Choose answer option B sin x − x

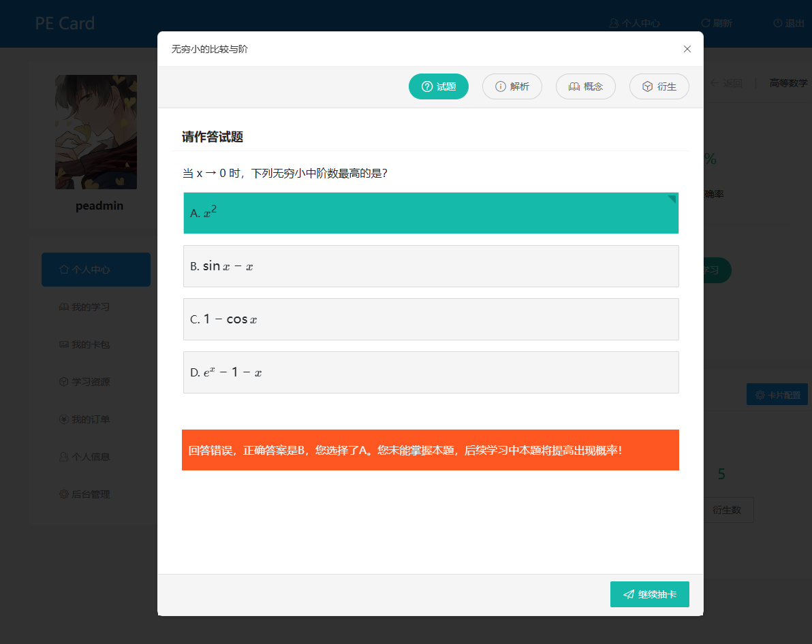point(431,266)
